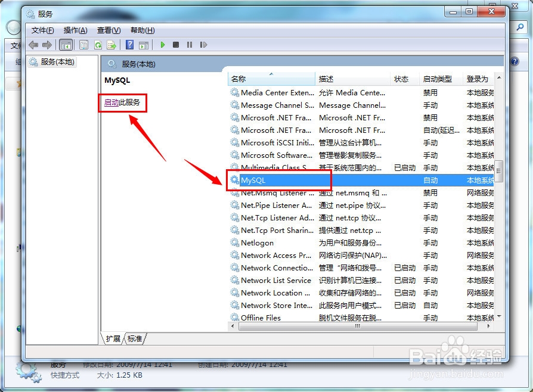Viewport: 533px width, 392px height.
Task: Click the Forward arrow in Services toolbar
Action: (x=47, y=45)
